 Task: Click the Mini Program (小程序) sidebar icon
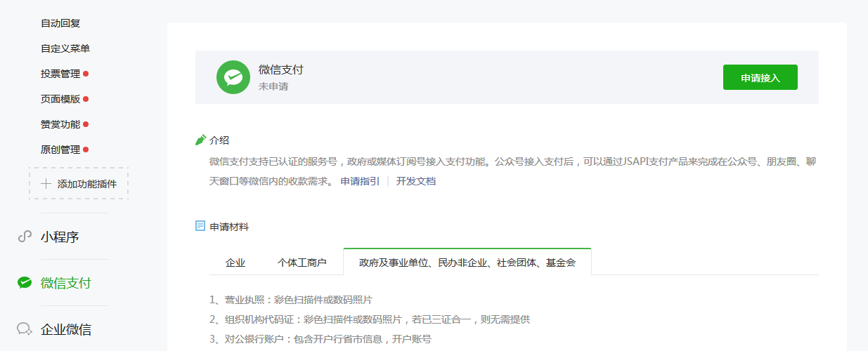pos(25,237)
